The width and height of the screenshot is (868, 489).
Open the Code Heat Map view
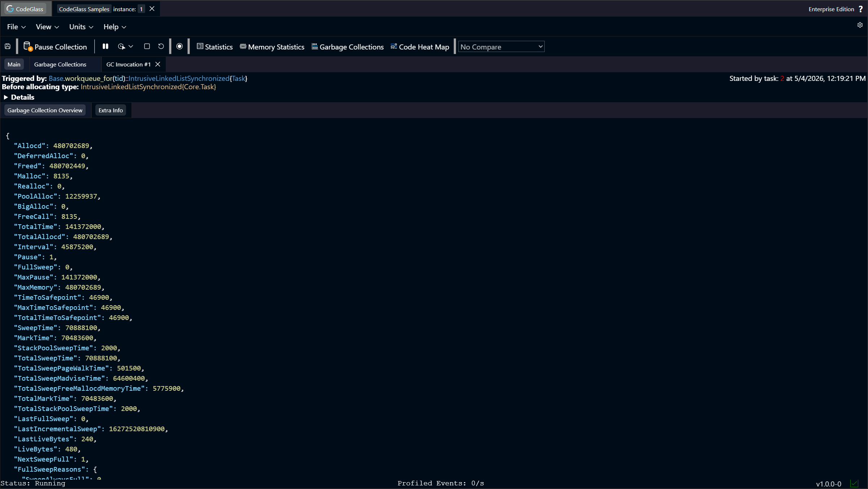(420, 47)
